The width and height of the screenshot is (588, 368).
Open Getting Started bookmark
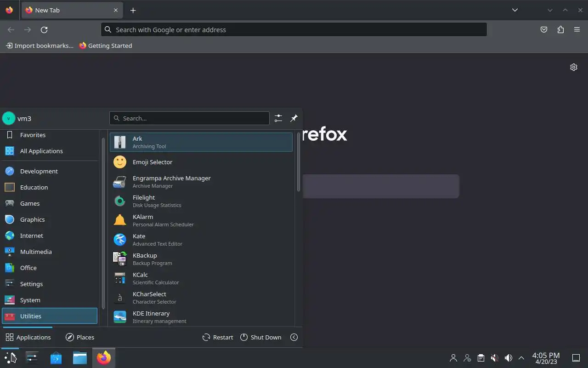pos(106,46)
